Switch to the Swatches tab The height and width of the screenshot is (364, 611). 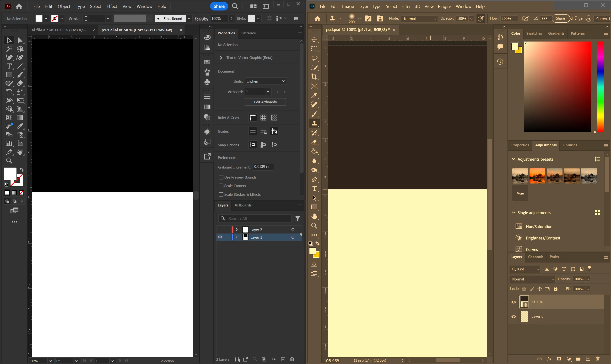point(534,33)
